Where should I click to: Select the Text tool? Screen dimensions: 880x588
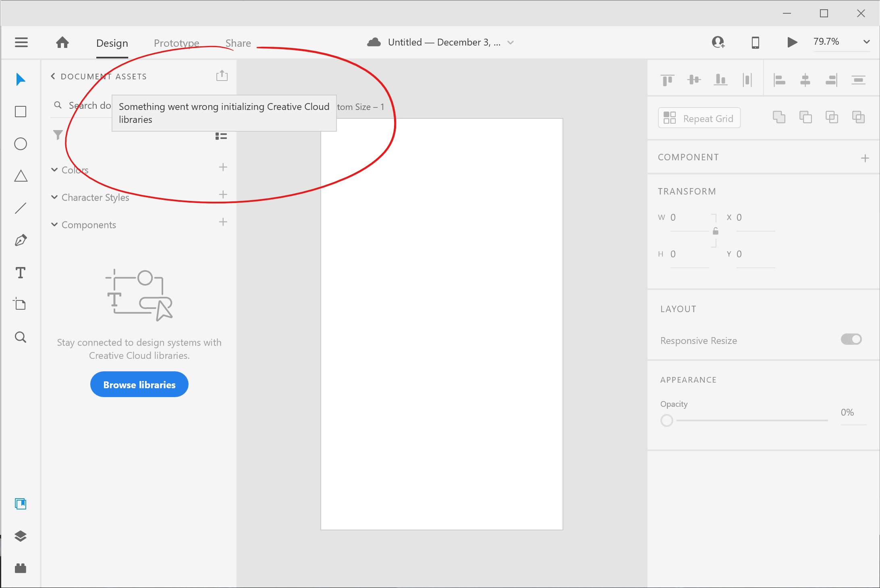[x=20, y=272]
